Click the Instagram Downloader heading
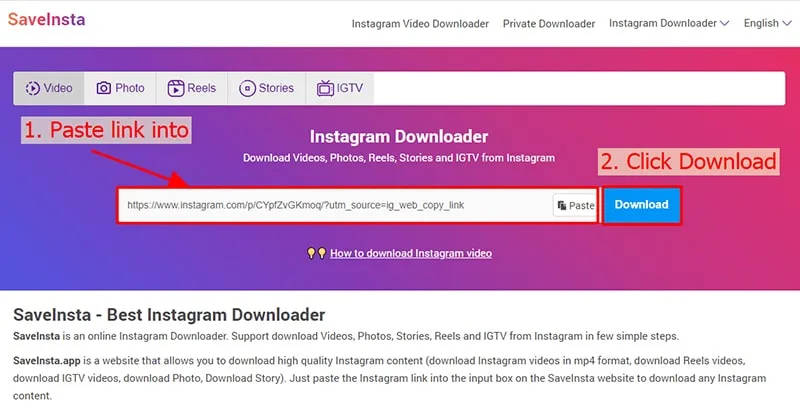Image resolution: width=800 pixels, height=412 pixels. click(x=399, y=137)
